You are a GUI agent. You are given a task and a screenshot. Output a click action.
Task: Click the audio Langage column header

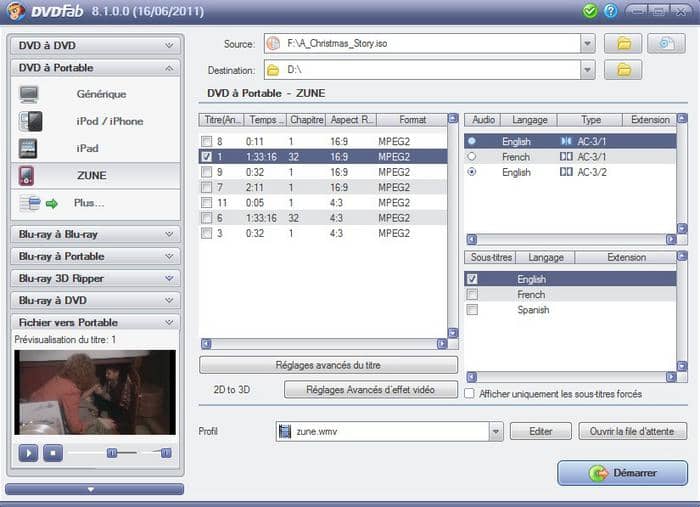(529, 120)
